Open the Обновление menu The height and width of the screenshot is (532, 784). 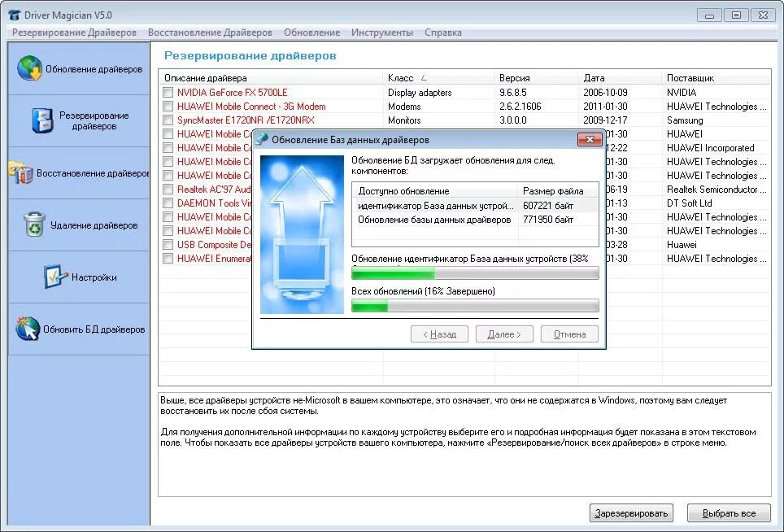point(314,33)
